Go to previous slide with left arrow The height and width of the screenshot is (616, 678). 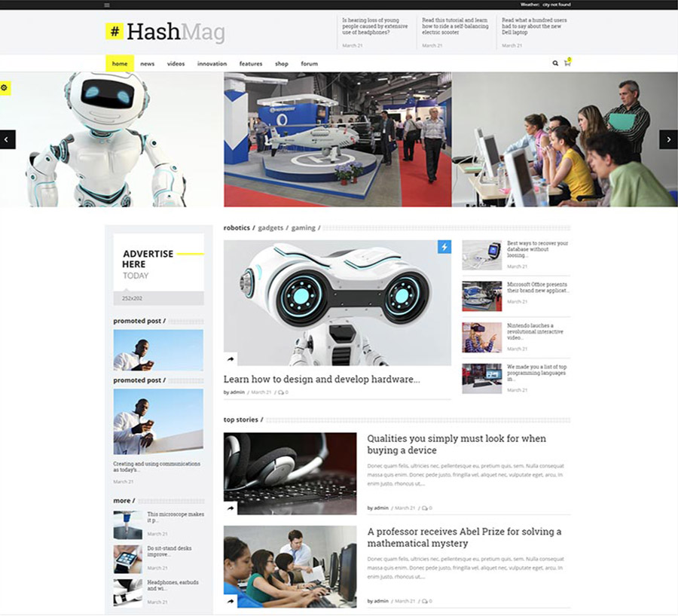pyautogui.click(x=8, y=139)
